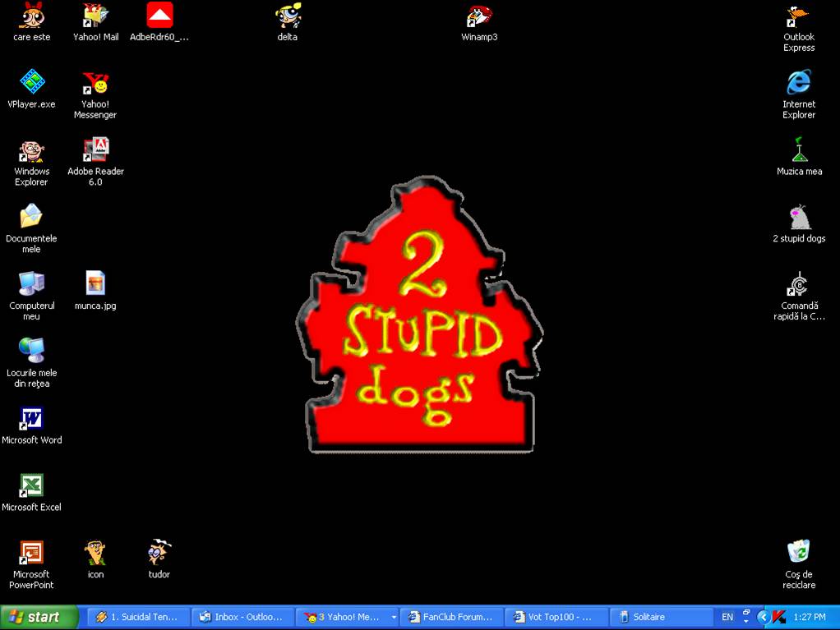Start Microsoft Word
This screenshot has width=840, height=630.
coord(32,421)
